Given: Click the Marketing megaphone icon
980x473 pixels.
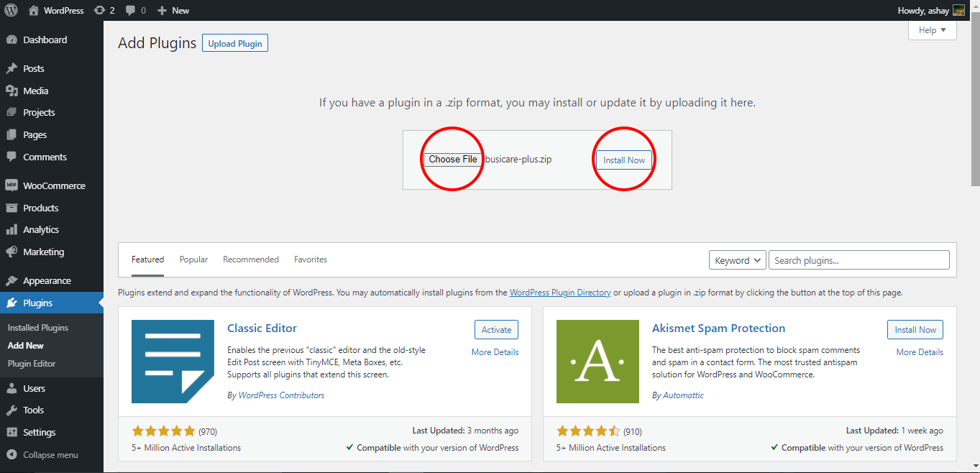Looking at the screenshot, I should pos(12,252).
